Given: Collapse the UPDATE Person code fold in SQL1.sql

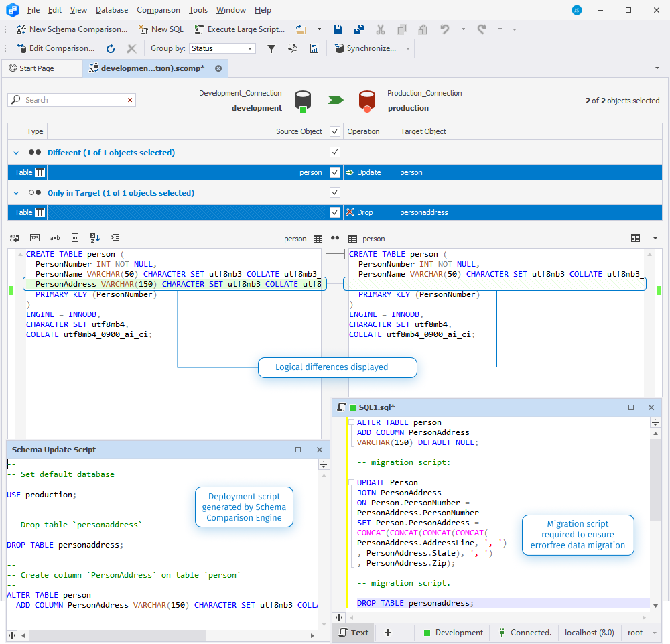Looking at the screenshot, I should point(351,482).
